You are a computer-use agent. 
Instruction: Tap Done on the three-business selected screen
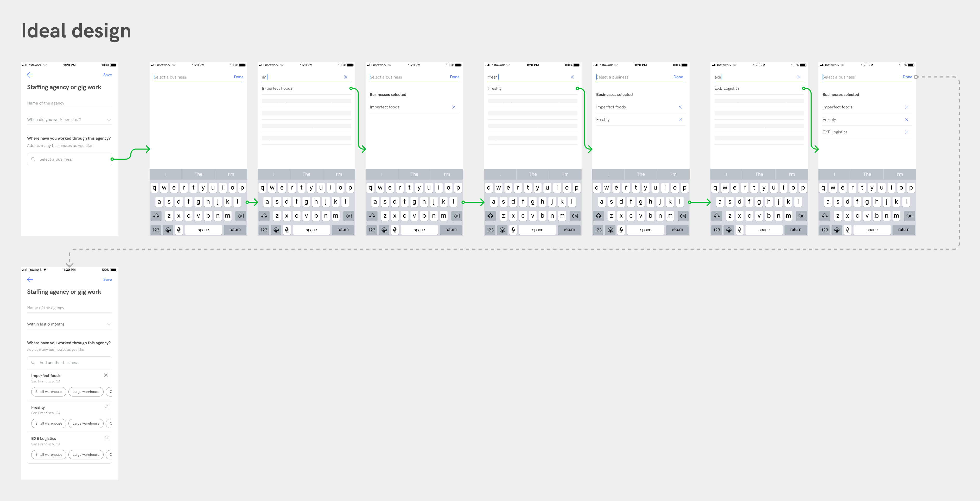pos(907,77)
